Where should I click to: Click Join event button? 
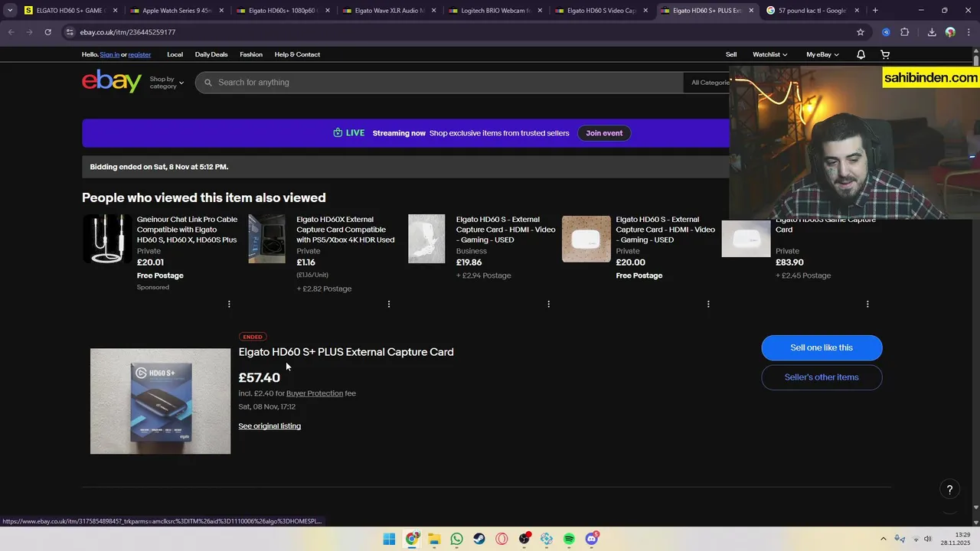point(604,133)
